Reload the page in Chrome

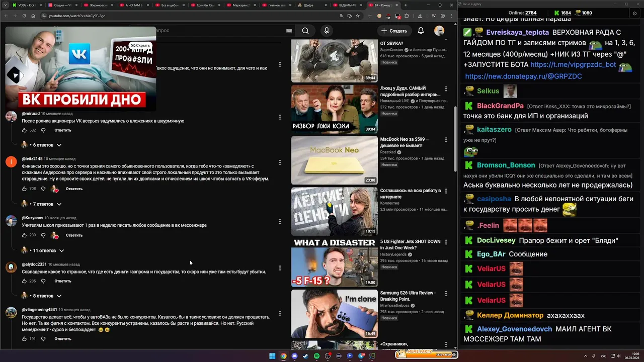pos(24,16)
